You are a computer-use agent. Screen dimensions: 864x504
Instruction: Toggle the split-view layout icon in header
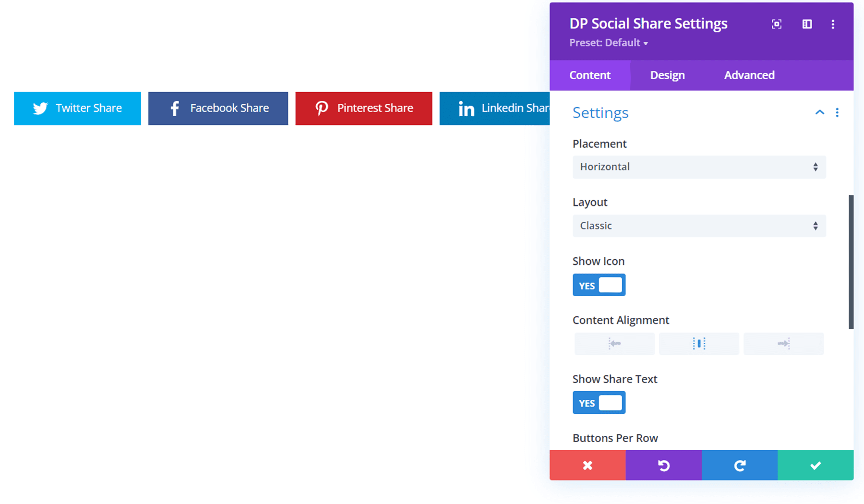pyautogui.click(x=807, y=24)
